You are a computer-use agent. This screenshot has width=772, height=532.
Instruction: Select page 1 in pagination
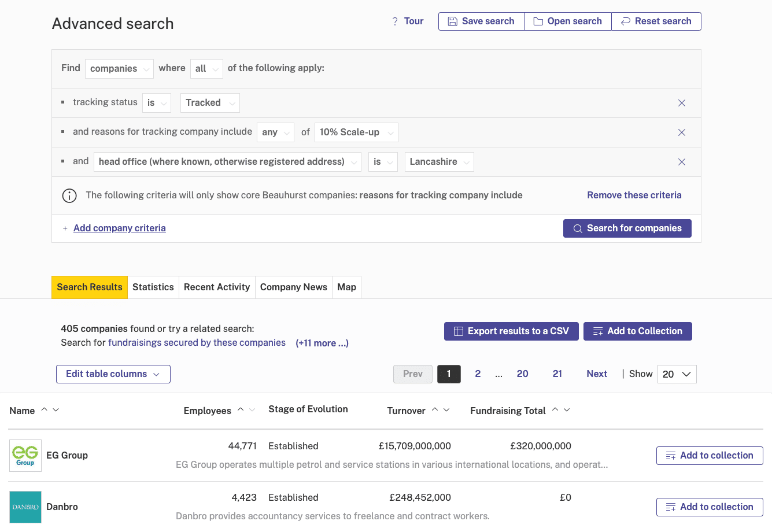click(x=449, y=374)
